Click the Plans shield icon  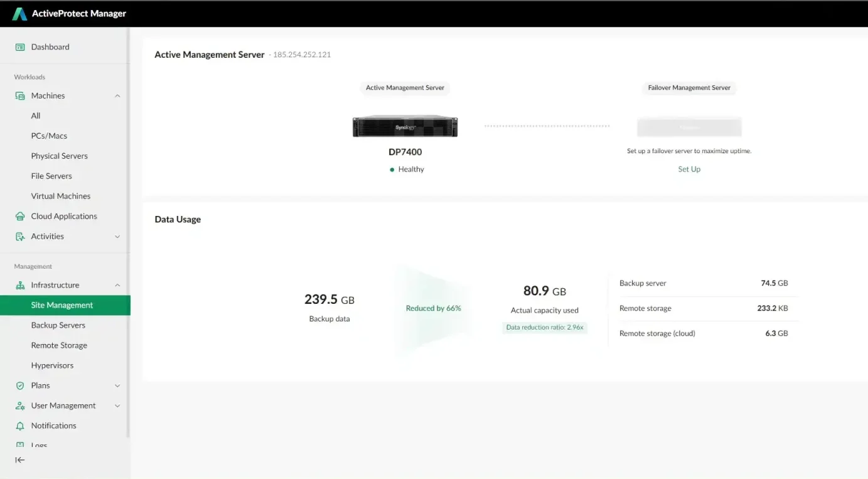(20, 386)
